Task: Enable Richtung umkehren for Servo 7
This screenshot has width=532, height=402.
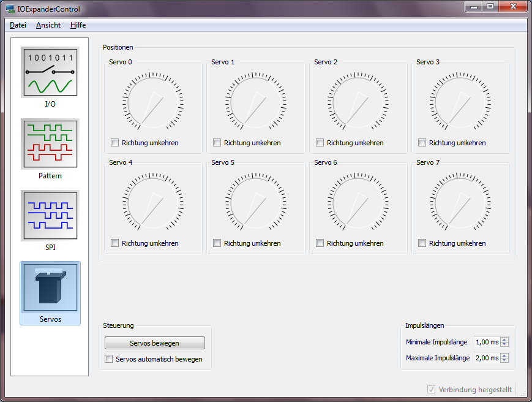Action: click(422, 243)
